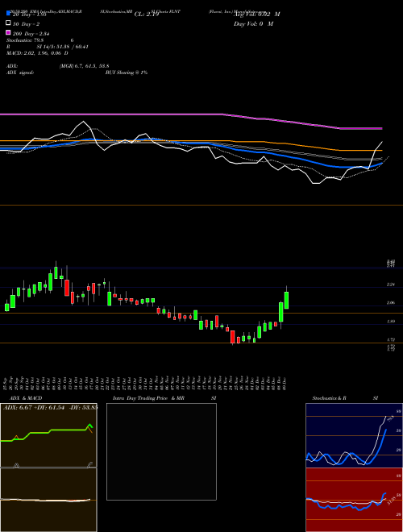
Task: Click the 'SI 14/5: 51.38 / 69.41' readout
Action: coord(63,47)
